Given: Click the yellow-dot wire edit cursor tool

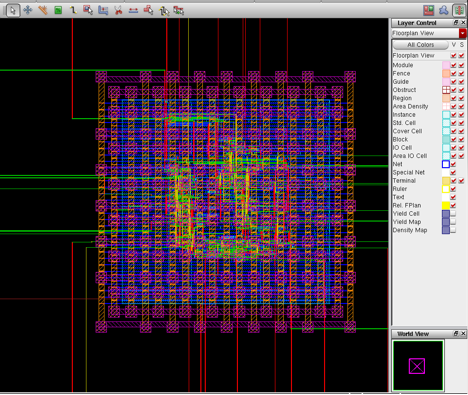Looking at the screenshot, I should click(164, 11).
